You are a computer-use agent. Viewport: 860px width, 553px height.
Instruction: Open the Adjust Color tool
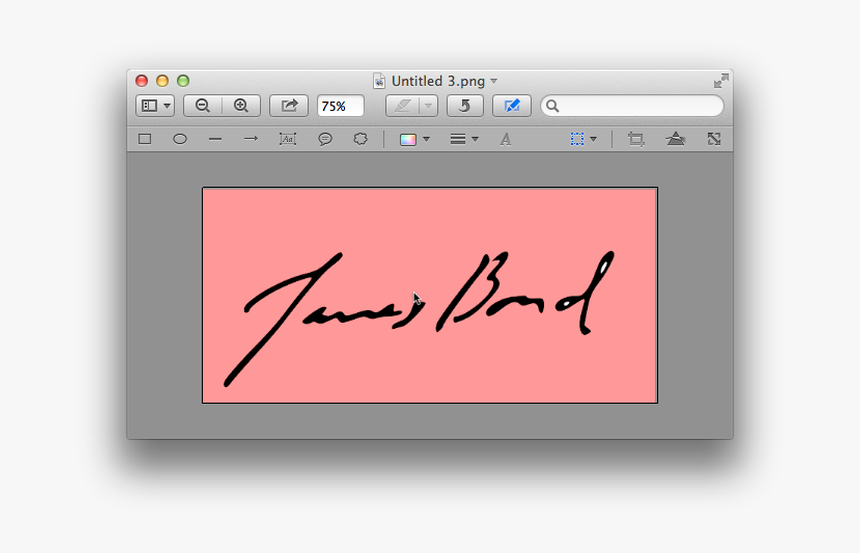(x=675, y=139)
